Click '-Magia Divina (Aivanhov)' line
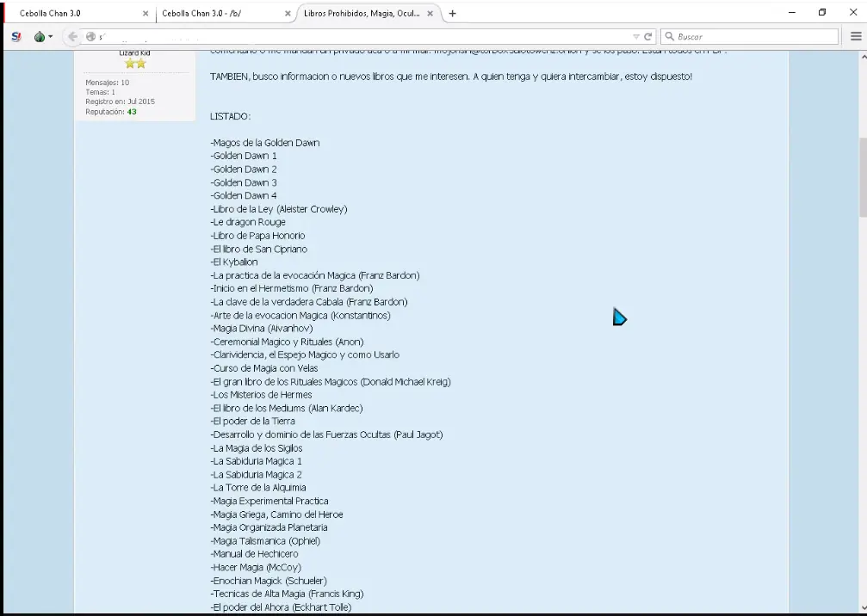This screenshot has width=867, height=616. [x=262, y=328]
